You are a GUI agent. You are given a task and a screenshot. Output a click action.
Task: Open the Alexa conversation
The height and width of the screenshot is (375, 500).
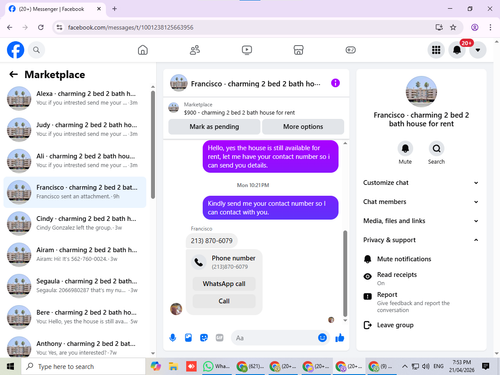[x=75, y=98]
